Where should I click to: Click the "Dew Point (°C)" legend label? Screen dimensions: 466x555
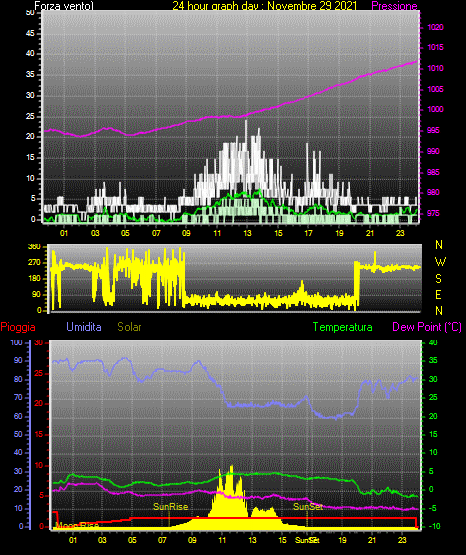(427, 327)
